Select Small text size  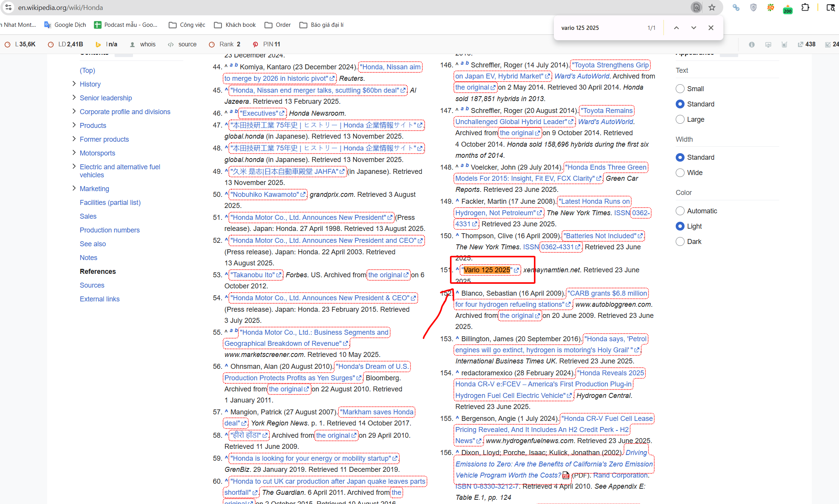tap(680, 89)
